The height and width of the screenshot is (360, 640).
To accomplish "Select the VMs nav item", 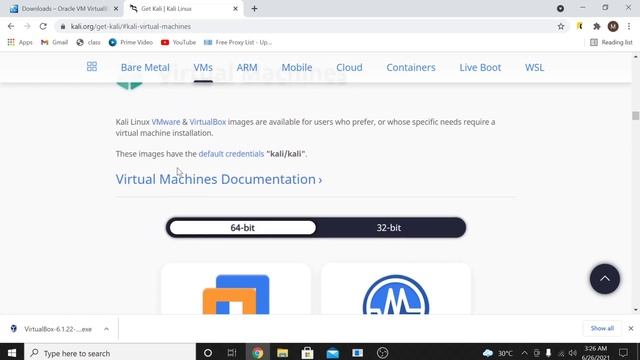I will point(203,67).
